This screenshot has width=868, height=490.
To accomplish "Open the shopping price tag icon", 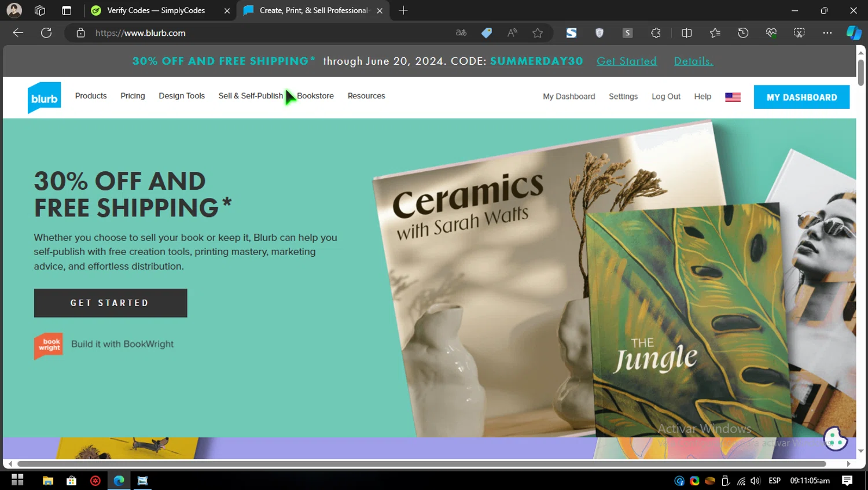I will tap(487, 33).
